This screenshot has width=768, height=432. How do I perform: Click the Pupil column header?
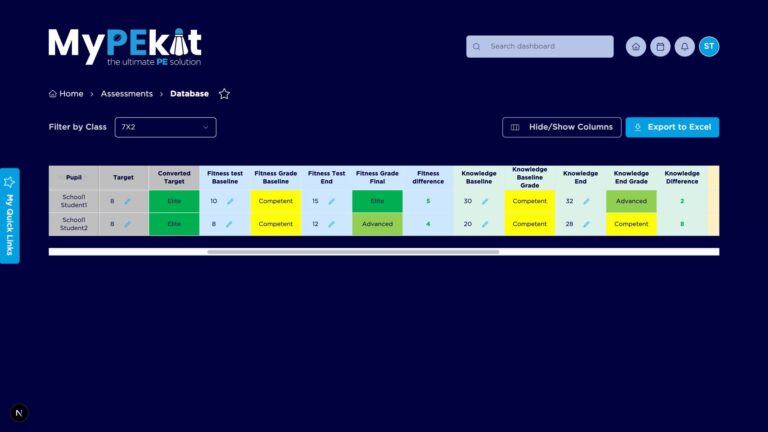[74, 177]
